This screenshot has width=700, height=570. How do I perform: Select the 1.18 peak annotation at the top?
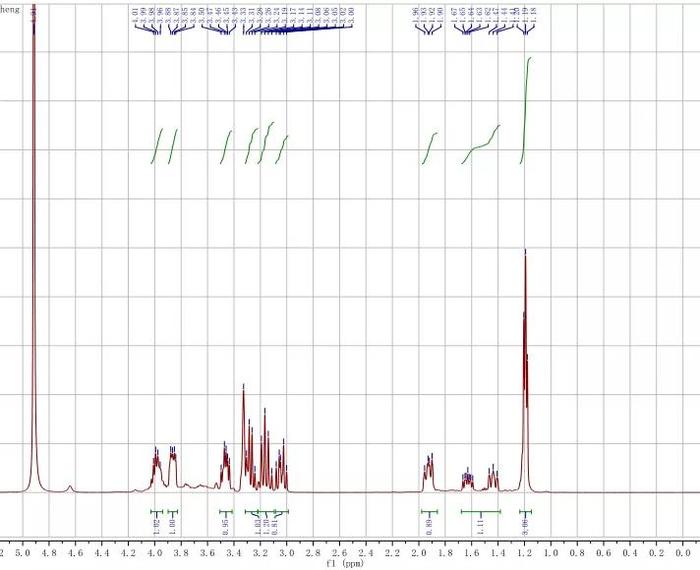point(534,15)
